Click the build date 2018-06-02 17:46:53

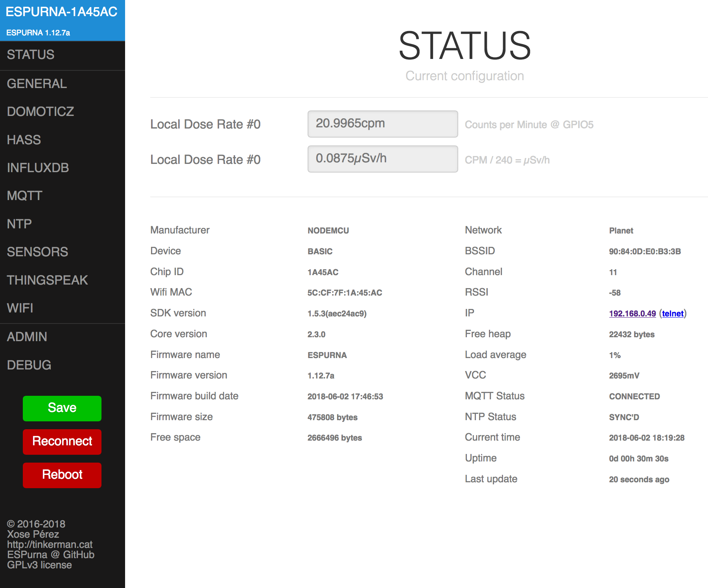coord(345,397)
